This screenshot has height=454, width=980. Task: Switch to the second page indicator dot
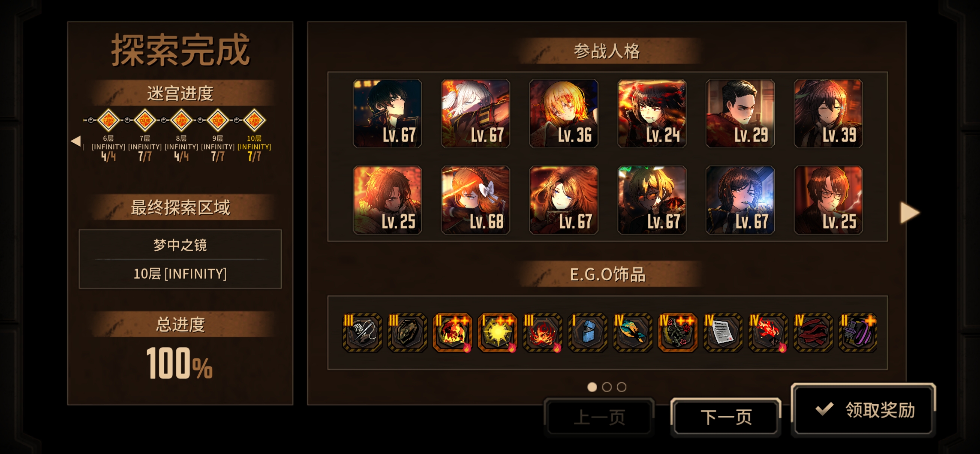607,387
